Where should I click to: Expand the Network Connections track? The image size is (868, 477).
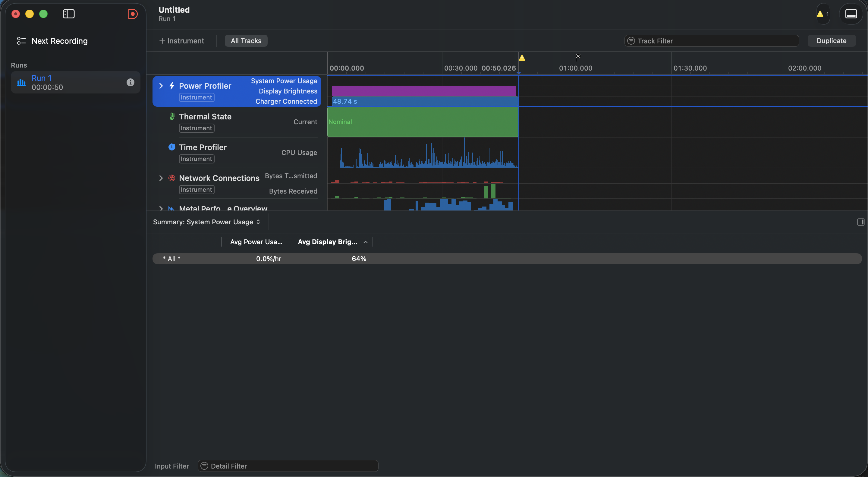click(x=161, y=178)
